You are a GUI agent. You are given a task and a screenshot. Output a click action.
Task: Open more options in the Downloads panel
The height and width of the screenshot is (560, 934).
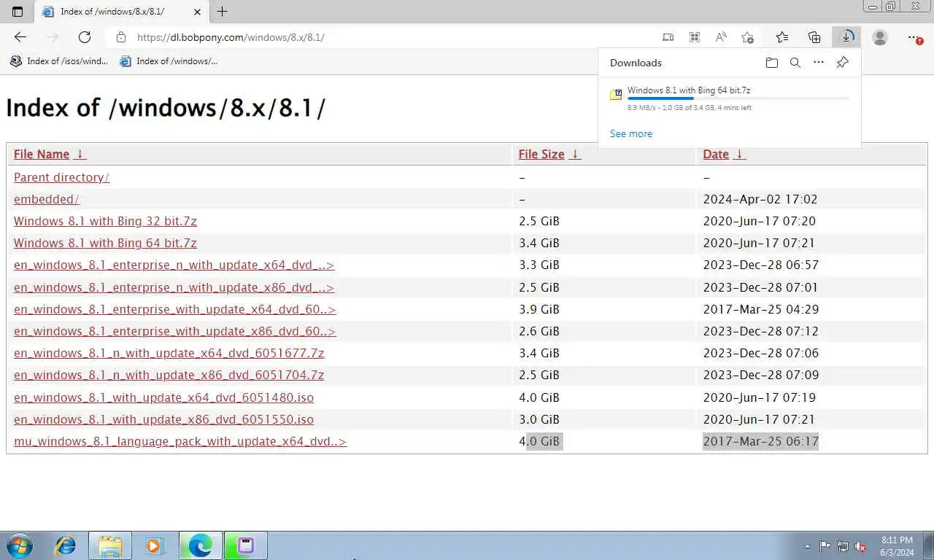(819, 63)
